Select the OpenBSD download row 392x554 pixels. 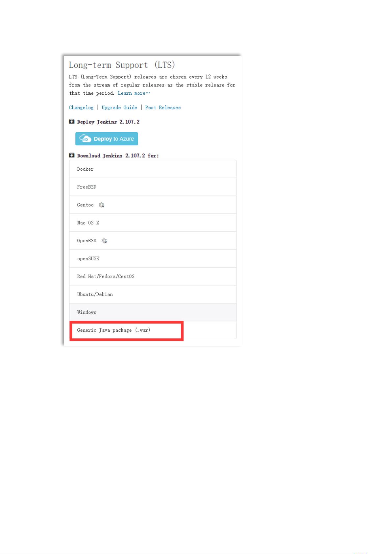(x=153, y=241)
